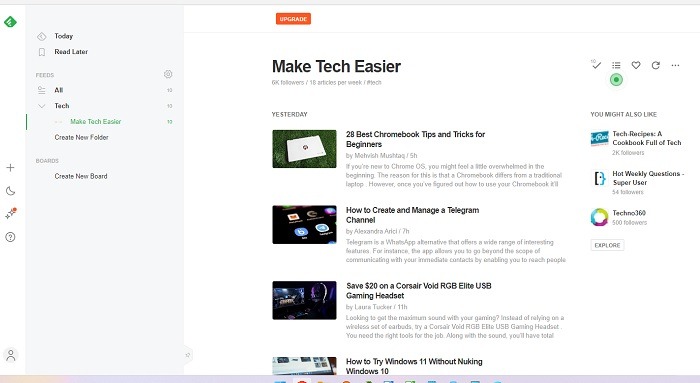Add new content with plus icon

[x=10, y=168]
